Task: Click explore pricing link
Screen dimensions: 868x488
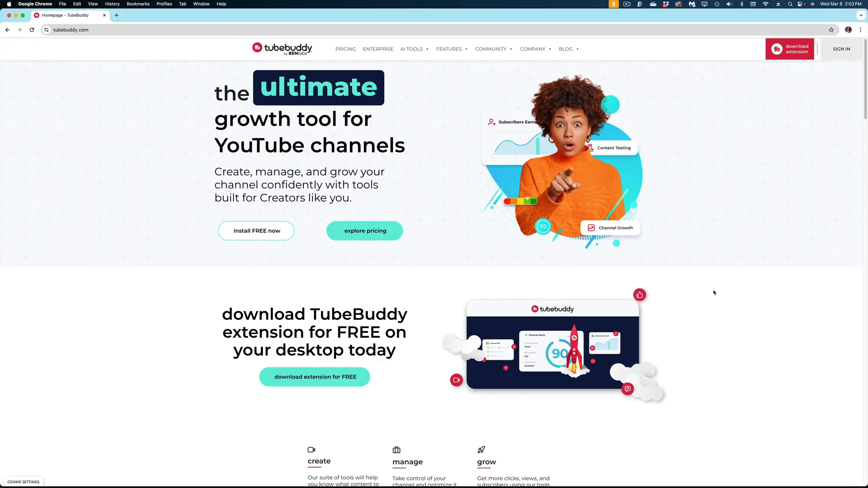Action: 365,230
